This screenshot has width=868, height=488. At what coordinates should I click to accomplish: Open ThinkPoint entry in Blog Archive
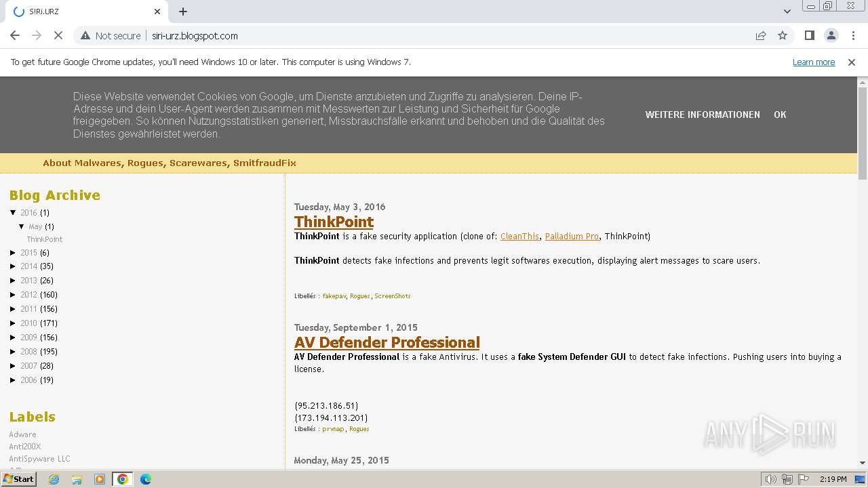coord(45,239)
